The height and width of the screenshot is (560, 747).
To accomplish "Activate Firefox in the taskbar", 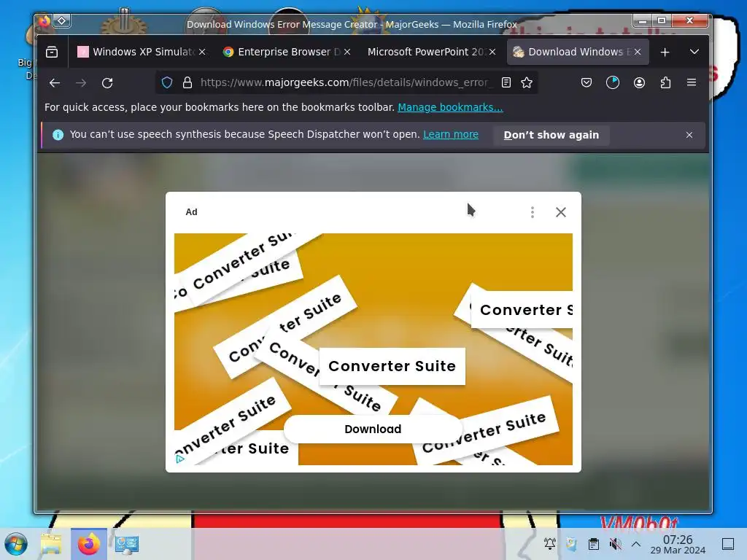I will tap(89, 544).
